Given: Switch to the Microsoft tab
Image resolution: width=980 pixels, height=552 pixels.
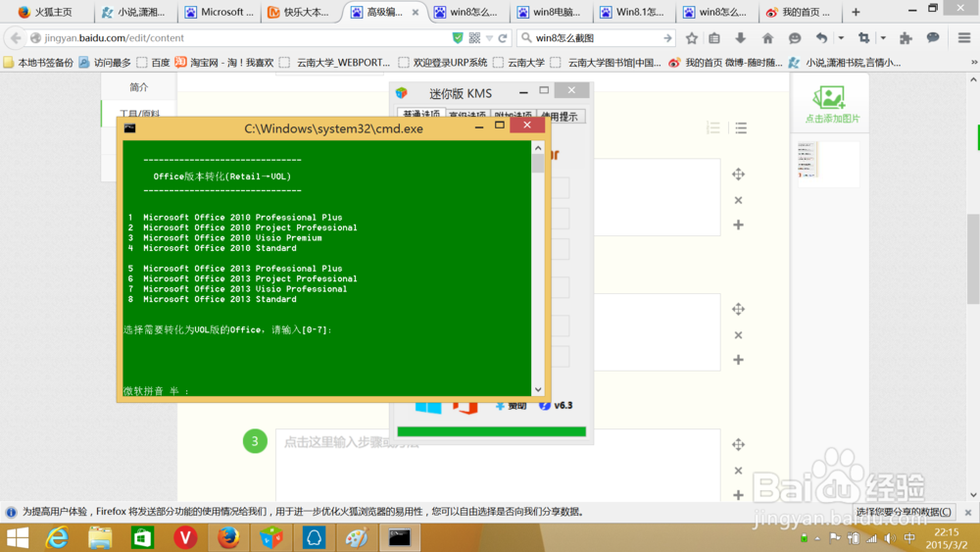Looking at the screenshot, I should [219, 12].
